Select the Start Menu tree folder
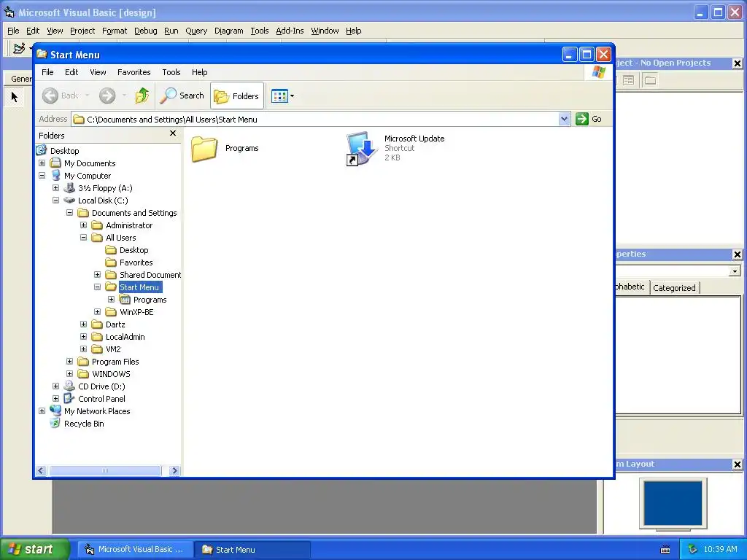 click(x=139, y=287)
